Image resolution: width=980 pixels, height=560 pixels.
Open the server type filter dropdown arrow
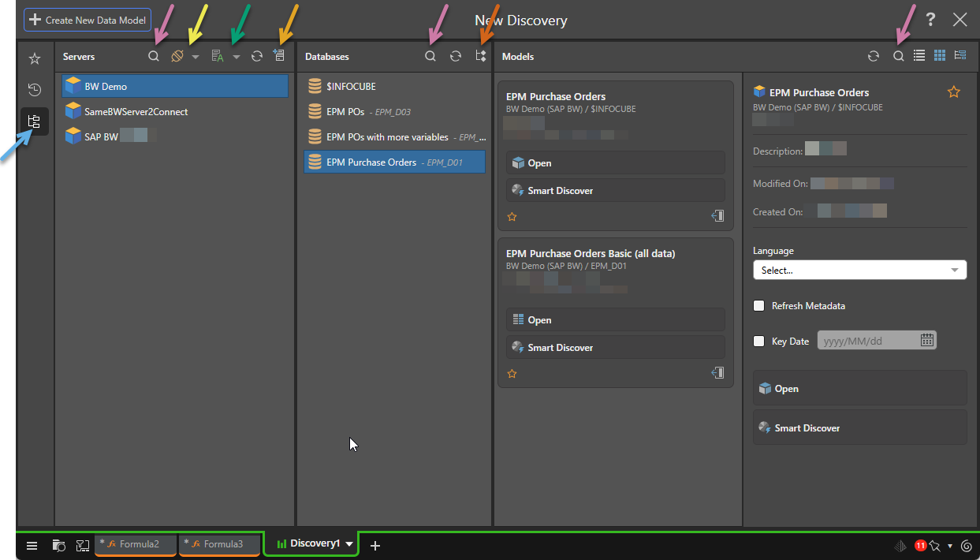[195, 57]
